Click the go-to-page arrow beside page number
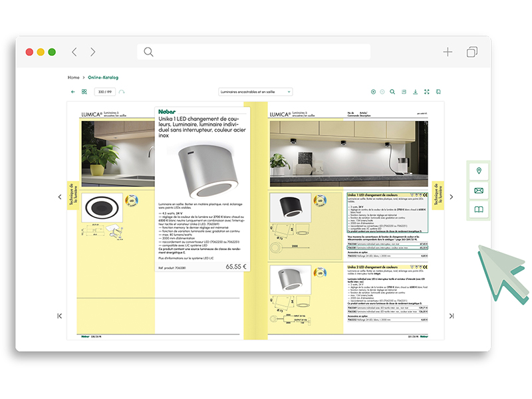The width and height of the screenshot is (532, 399). pos(122,92)
